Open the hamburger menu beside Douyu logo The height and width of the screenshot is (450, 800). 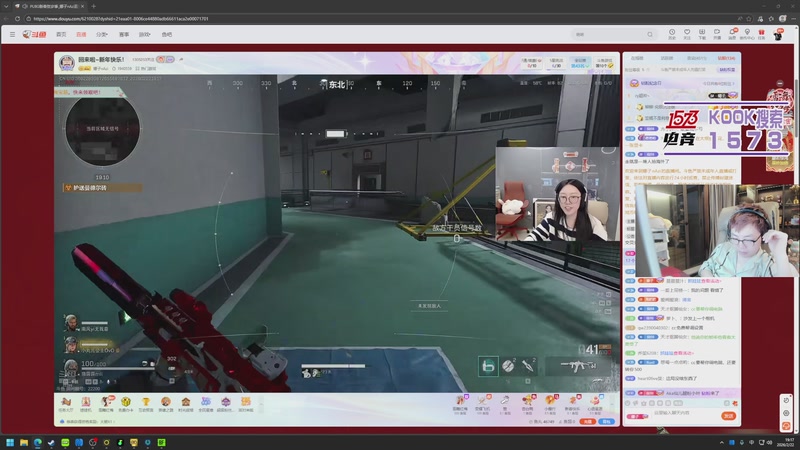(x=12, y=35)
